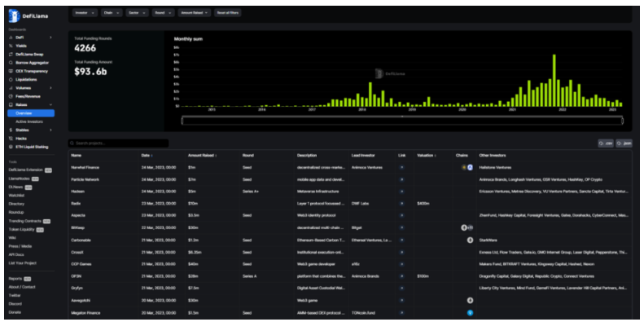Expand the Volumes sidebar submenu

[50, 88]
